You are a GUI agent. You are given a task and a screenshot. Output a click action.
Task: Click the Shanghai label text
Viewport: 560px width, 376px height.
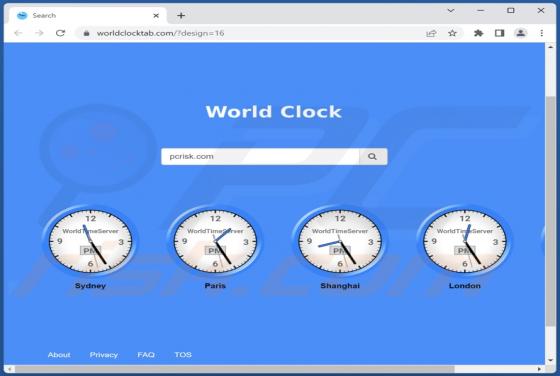pos(340,286)
